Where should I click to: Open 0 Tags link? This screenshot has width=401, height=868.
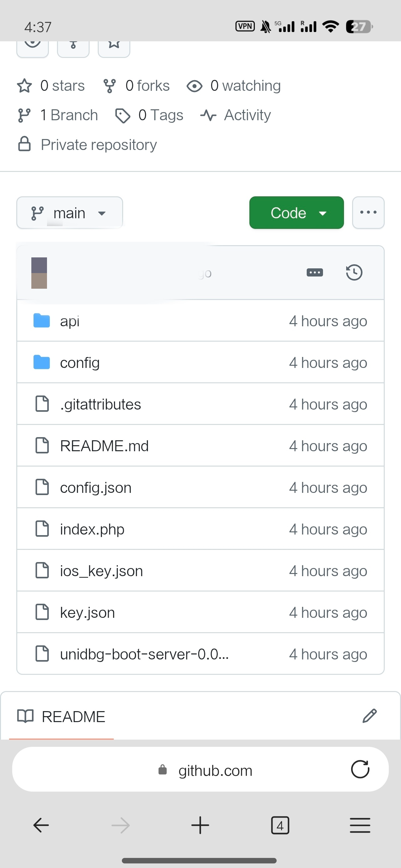[149, 115]
